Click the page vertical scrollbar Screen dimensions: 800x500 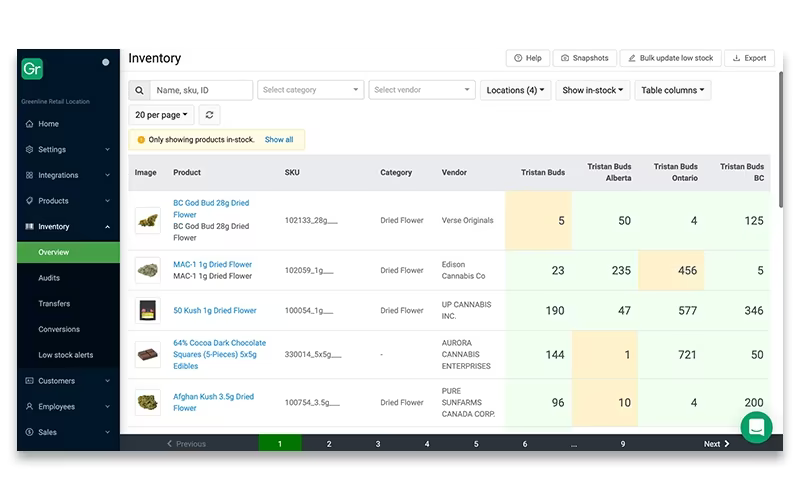pyautogui.click(x=781, y=139)
